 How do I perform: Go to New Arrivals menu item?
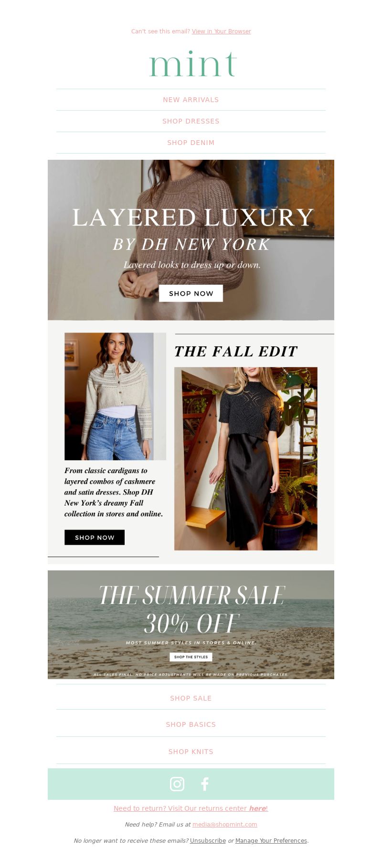tap(191, 100)
